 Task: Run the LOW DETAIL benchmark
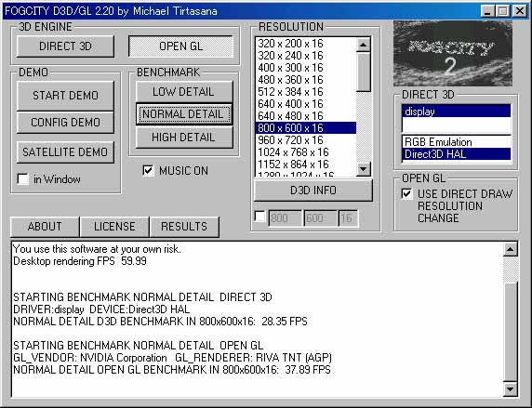[184, 92]
